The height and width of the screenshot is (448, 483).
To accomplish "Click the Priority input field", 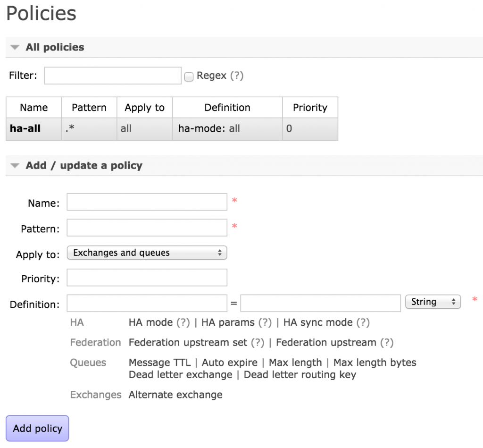I will (147, 278).
